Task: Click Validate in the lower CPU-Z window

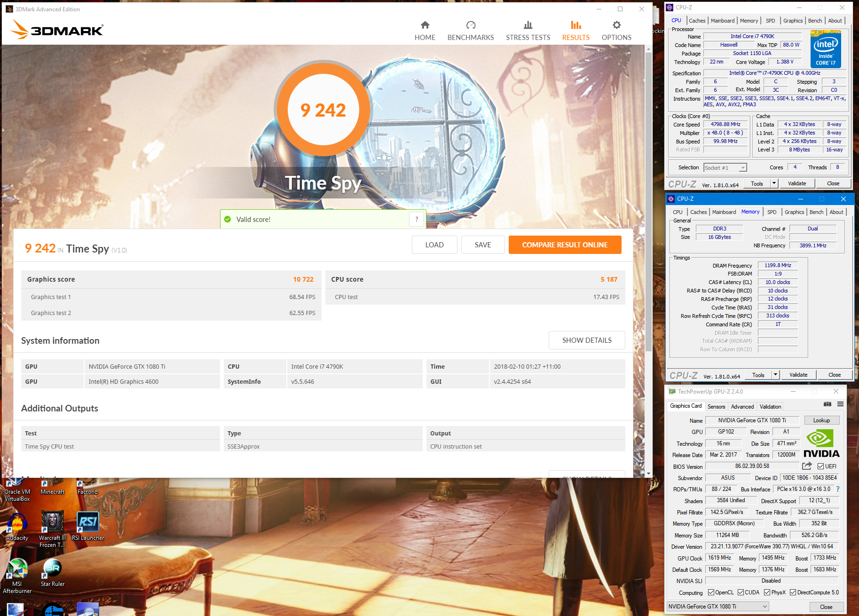Action: point(798,375)
